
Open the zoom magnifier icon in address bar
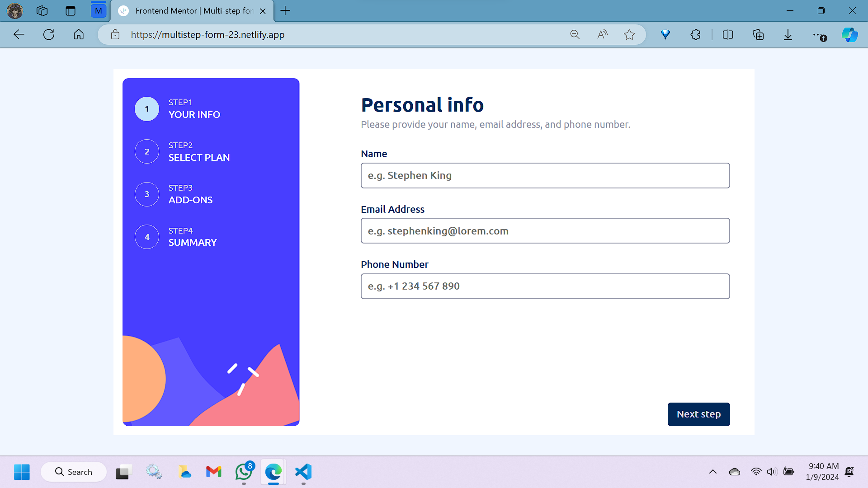pos(575,35)
